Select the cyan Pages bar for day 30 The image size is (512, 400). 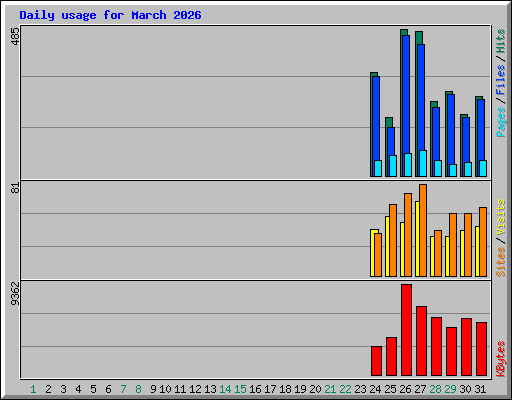[x=468, y=169]
